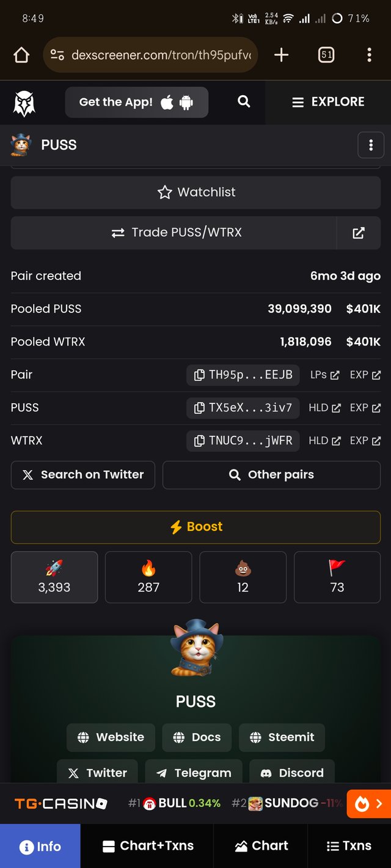Screen dimensions: 391x868
Task: Copy the pair address TH95p...EEJB
Action: pyautogui.click(x=243, y=375)
